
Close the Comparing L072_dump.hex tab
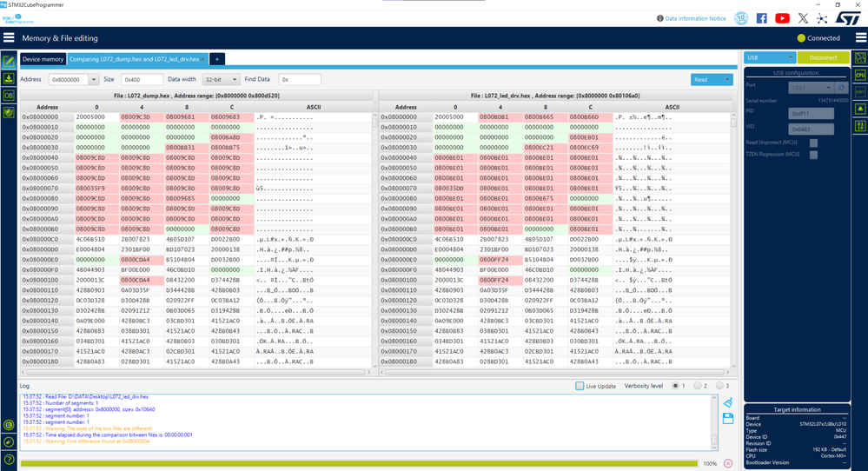[203, 59]
